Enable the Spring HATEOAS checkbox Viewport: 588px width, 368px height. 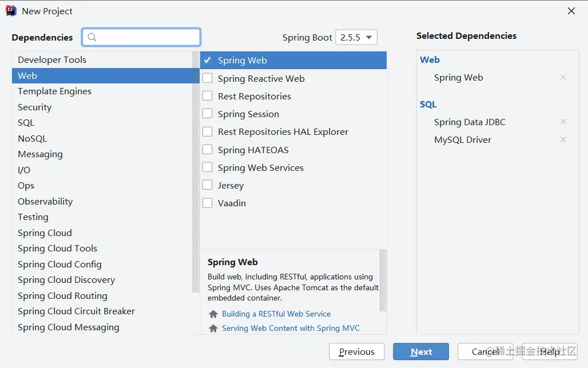[x=208, y=150]
